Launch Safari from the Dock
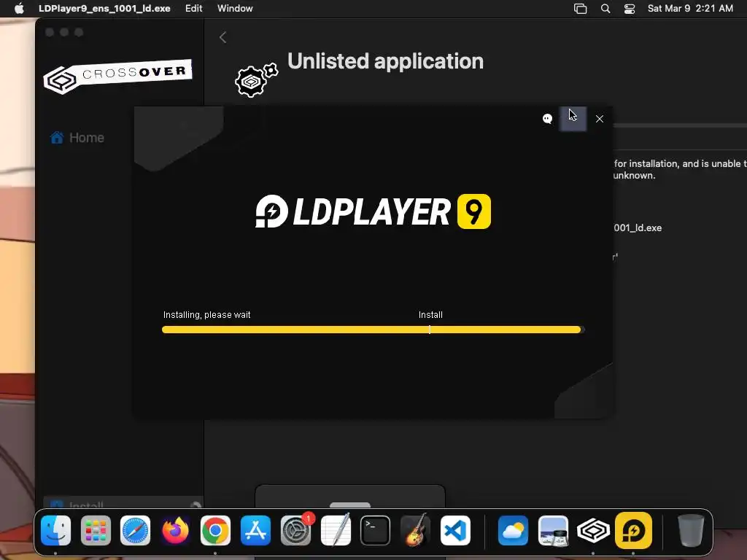 click(135, 530)
